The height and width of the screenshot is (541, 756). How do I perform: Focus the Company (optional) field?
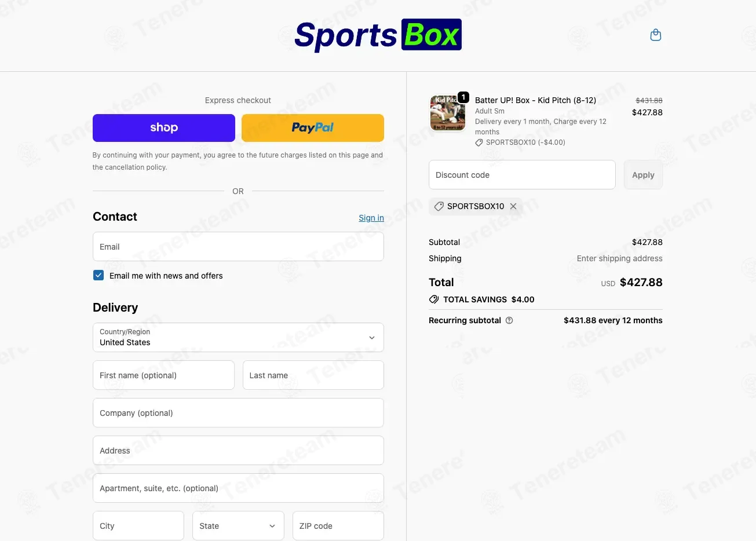(x=238, y=413)
